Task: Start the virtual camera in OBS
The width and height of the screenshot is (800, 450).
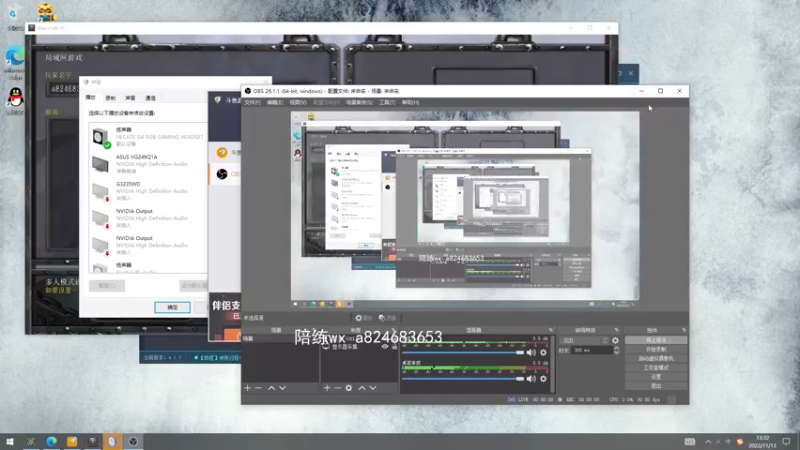Action: tap(656, 359)
